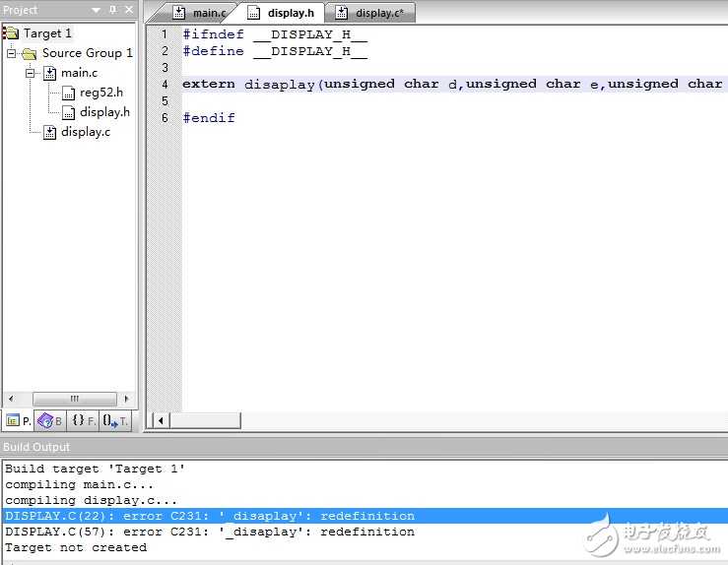Open reg52.h from project tree
The height and width of the screenshot is (565, 728).
(x=101, y=93)
